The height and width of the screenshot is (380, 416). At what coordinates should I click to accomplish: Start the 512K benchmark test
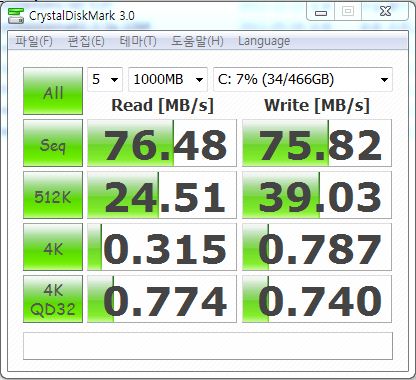click(x=53, y=195)
